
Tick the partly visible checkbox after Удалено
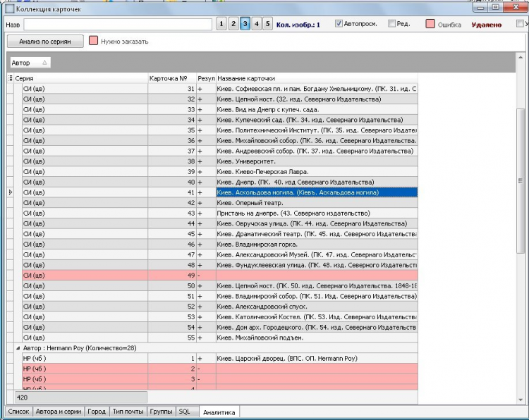[521, 23]
